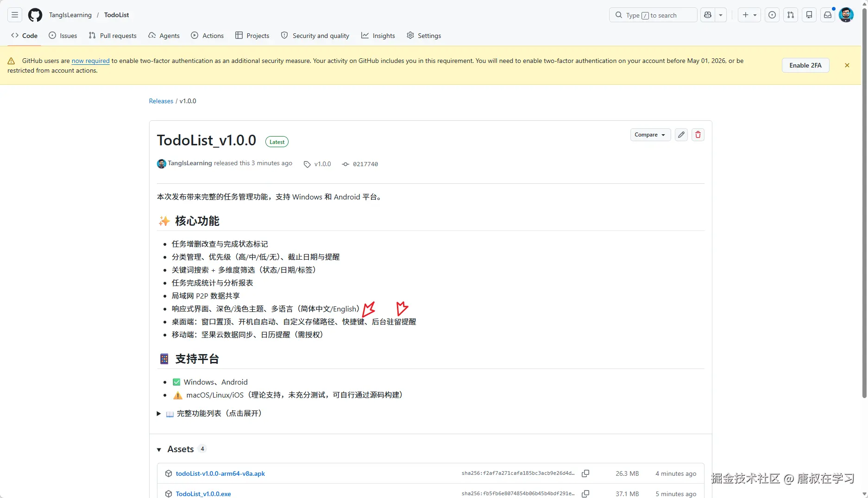The image size is (868, 498).
Task: Copy sha256 of the apk asset
Action: (x=585, y=473)
